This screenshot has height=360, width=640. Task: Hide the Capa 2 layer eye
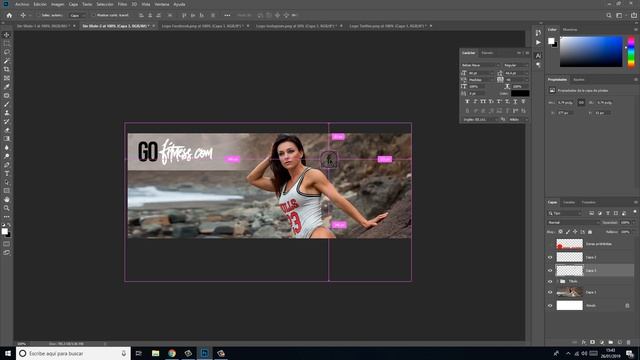(x=550, y=258)
